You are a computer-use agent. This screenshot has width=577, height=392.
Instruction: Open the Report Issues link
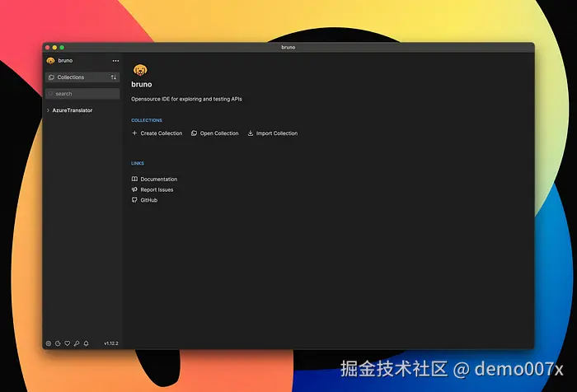[x=157, y=189]
